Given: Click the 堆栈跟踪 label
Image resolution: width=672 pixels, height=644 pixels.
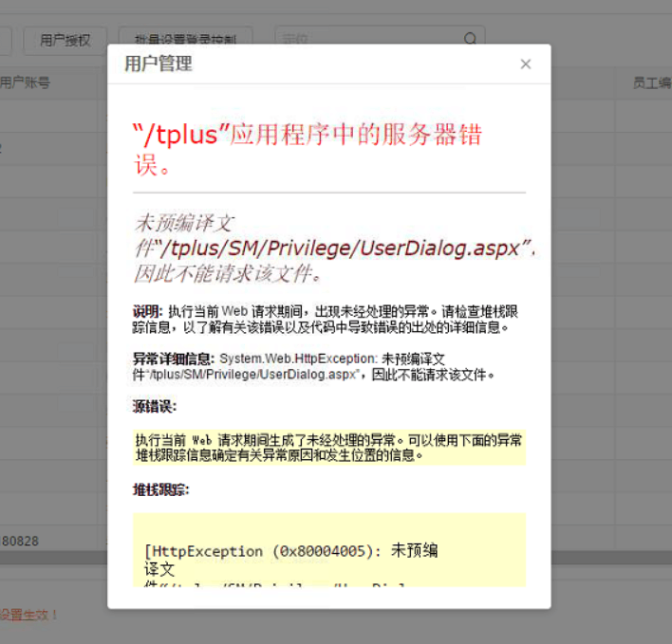Looking at the screenshot, I should click(160, 489).
